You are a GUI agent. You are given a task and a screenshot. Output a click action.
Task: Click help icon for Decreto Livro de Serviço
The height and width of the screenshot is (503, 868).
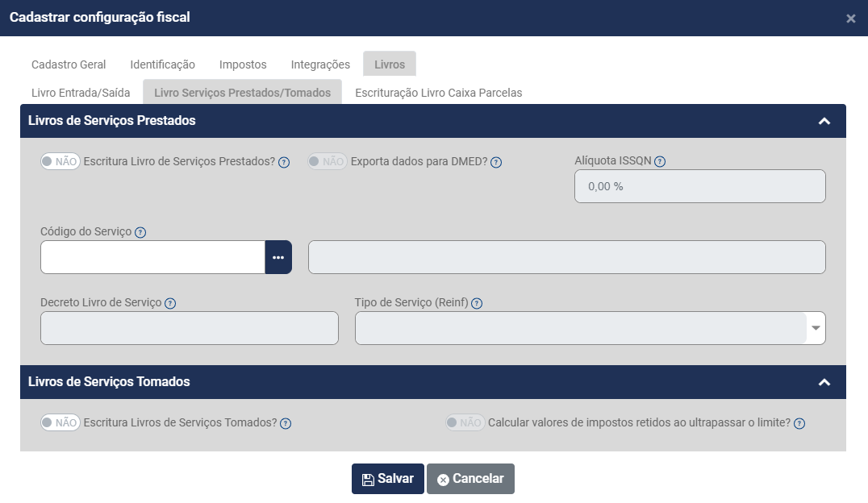coord(170,304)
